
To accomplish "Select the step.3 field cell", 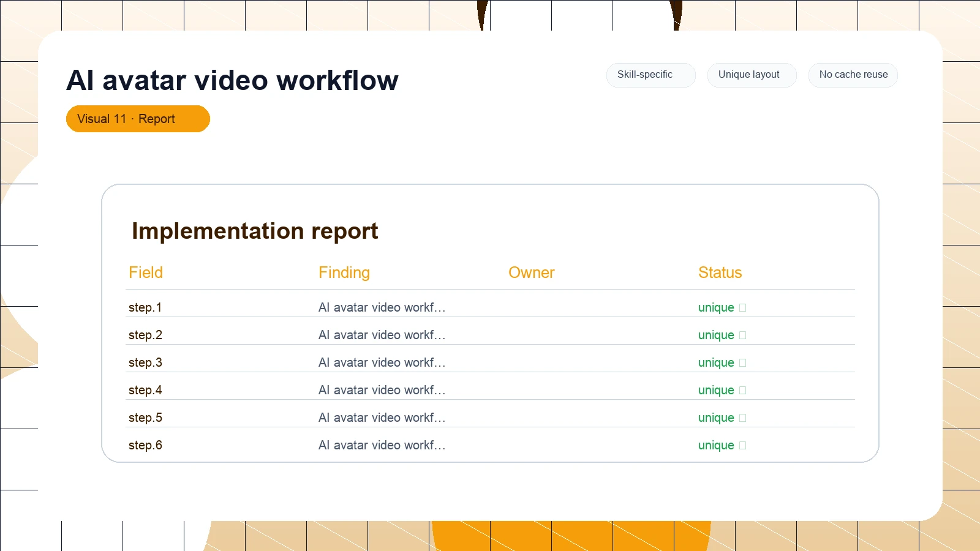I will 145,362.
